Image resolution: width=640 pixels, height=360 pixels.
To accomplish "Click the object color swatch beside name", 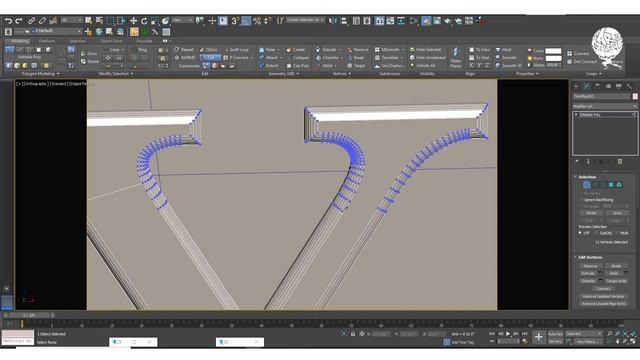I will (635, 96).
